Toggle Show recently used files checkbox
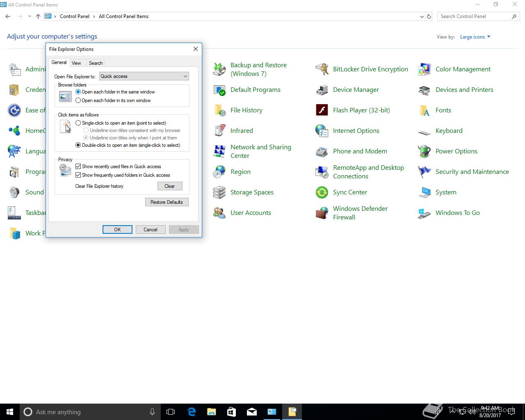 pyautogui.click(x=78, y=167)
